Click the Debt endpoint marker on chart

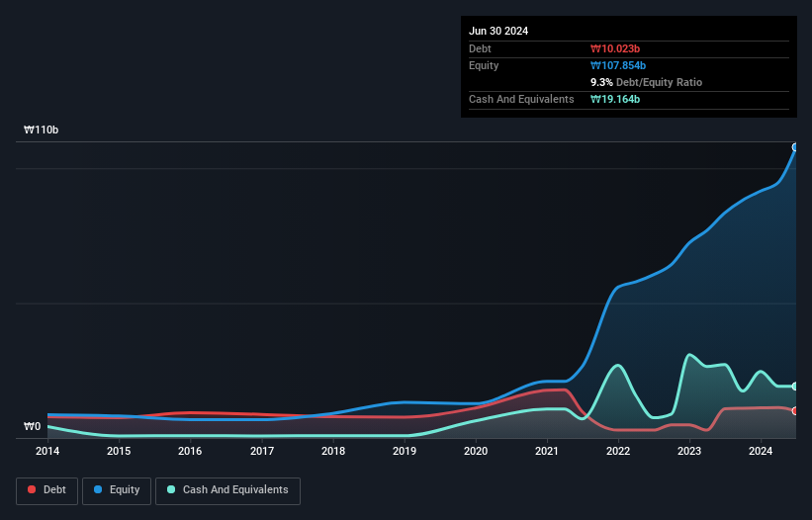(795, 411)
